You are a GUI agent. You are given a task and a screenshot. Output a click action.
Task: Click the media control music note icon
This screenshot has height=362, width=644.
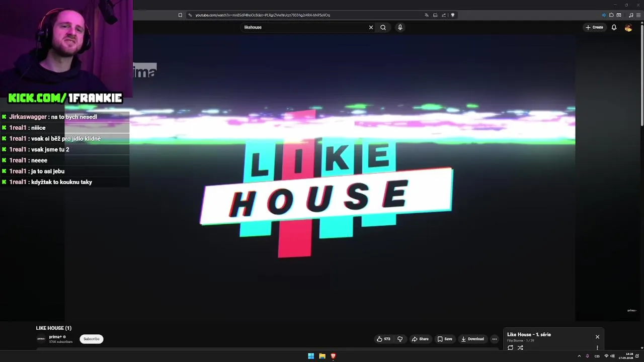tap(631, 15)
